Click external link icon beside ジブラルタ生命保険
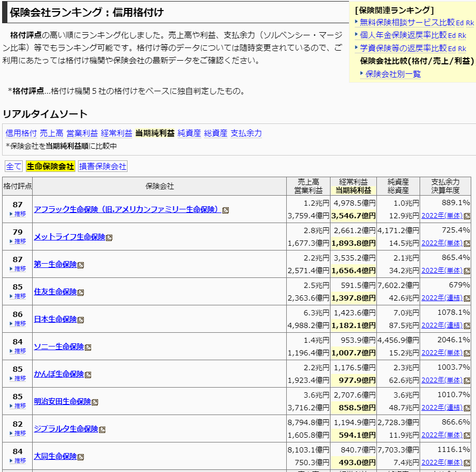Viewport: 476px width, 472px height. tap(102, 429)
